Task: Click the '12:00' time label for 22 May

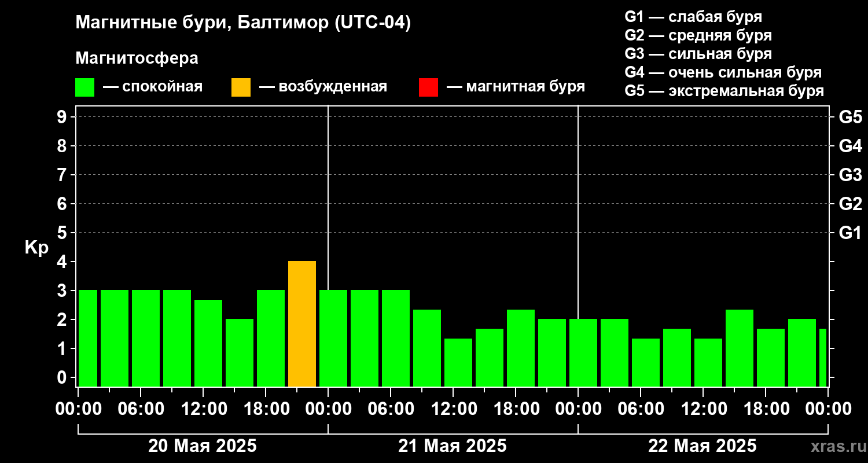Action: (x=703, y=409)
